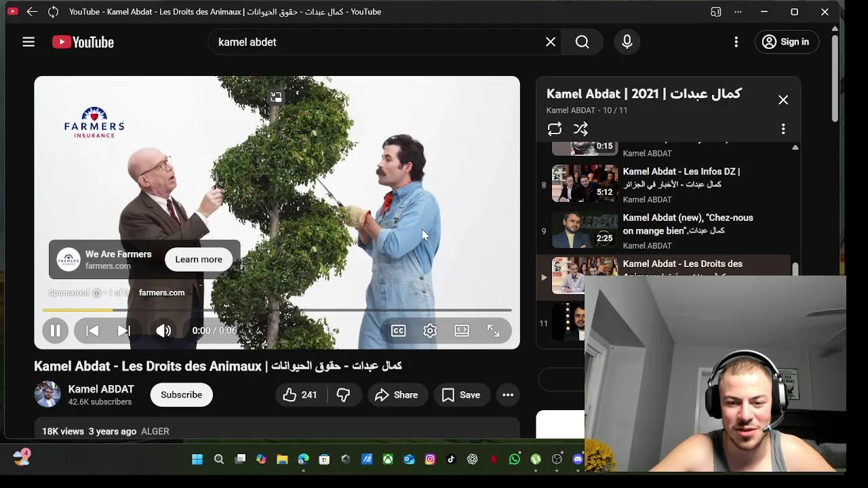868x488 pixels.
Task: Subscribe to the Kamel ABDAT channel
Action: click(x=182, y=395)
